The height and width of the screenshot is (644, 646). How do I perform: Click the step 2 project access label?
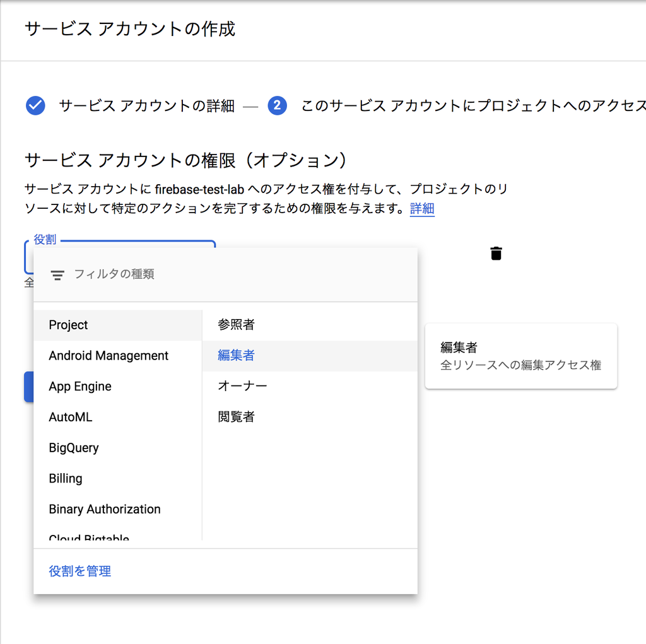[473, 106]
